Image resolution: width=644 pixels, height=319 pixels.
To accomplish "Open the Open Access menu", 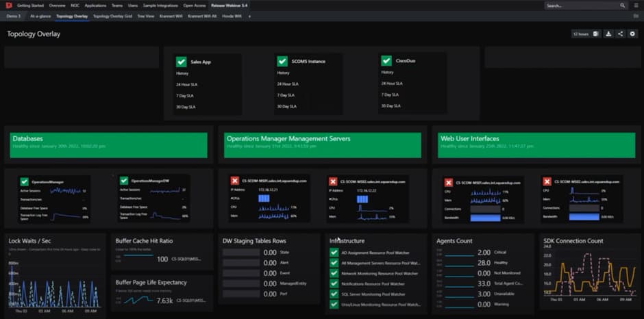I will tap(195, 5).
